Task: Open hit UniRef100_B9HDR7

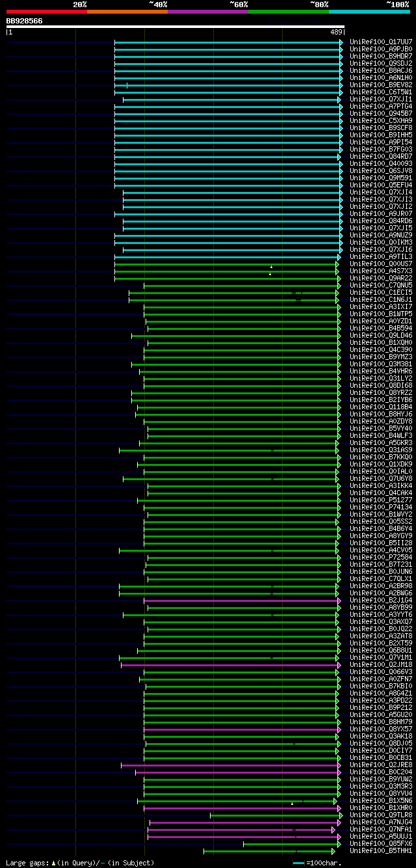Action: click(381, 56)
